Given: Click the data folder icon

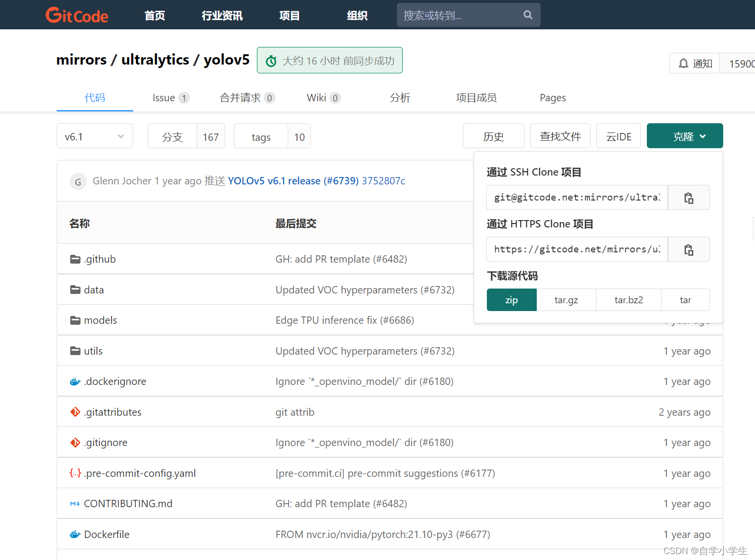Looking at the screenshot, I should tap(75, 290).
